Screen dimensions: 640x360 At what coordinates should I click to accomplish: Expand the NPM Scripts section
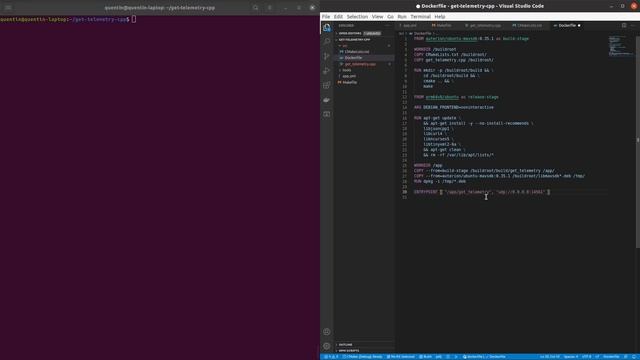[x=364, y=351]
